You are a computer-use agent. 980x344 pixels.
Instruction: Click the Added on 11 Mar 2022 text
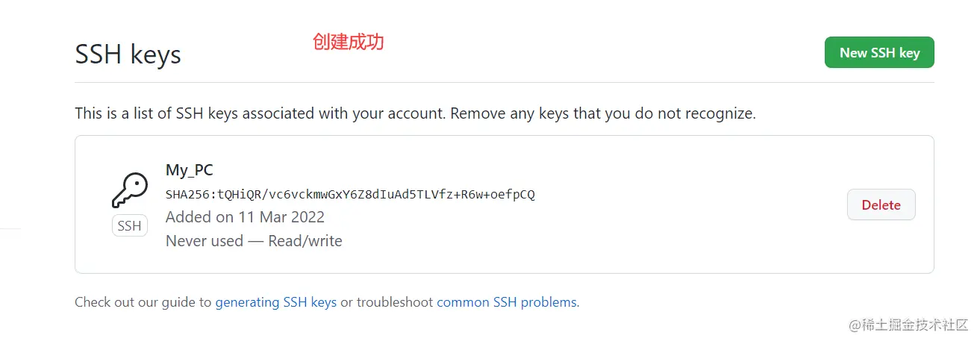[245, 218]
